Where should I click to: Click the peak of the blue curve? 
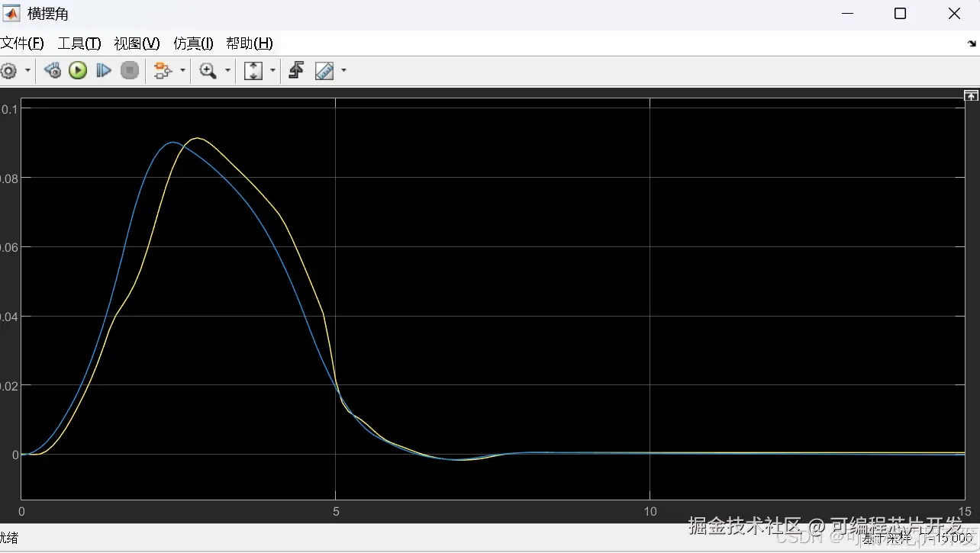172,142
